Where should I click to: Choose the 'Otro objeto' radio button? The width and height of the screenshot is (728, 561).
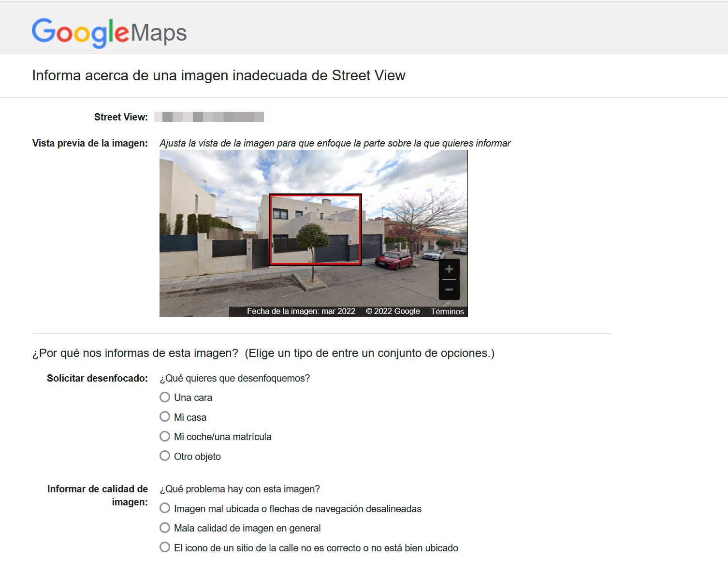point(165,456)
